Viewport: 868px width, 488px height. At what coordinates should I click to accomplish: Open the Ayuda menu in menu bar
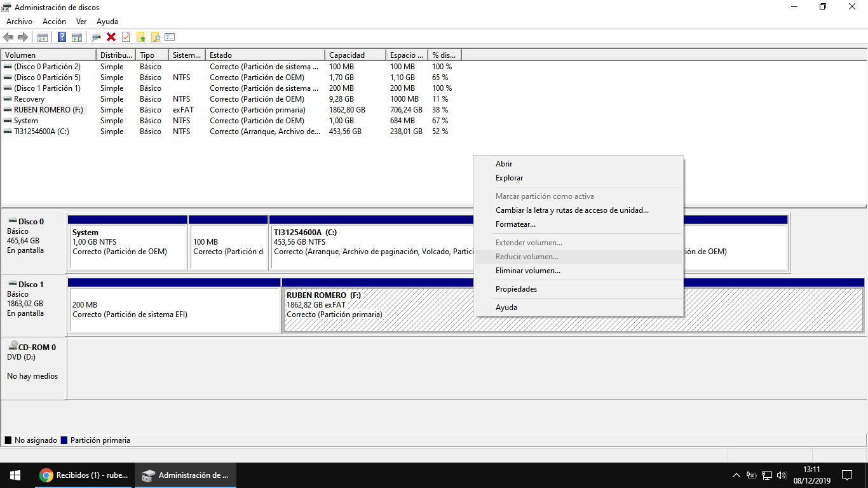click(x=107, y=22)
